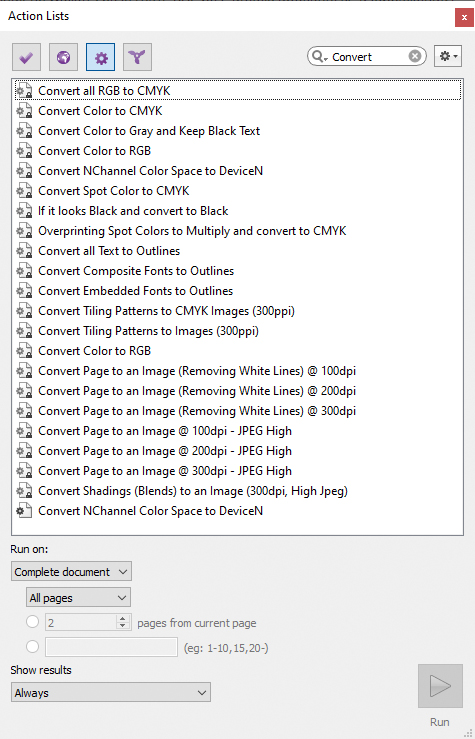Toggle the purple gear filter button
This screenshot has width=475, height=739.
point(100,57)
